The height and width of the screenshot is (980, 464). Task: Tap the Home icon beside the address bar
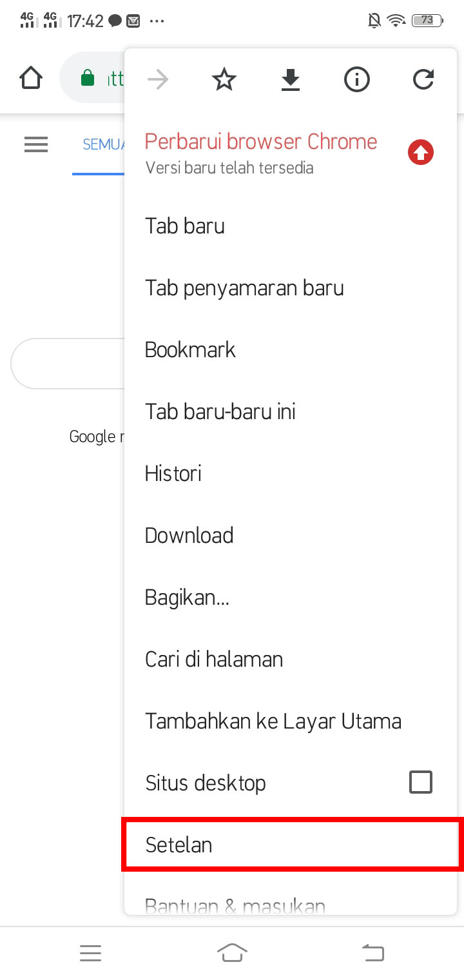(30, 78)
